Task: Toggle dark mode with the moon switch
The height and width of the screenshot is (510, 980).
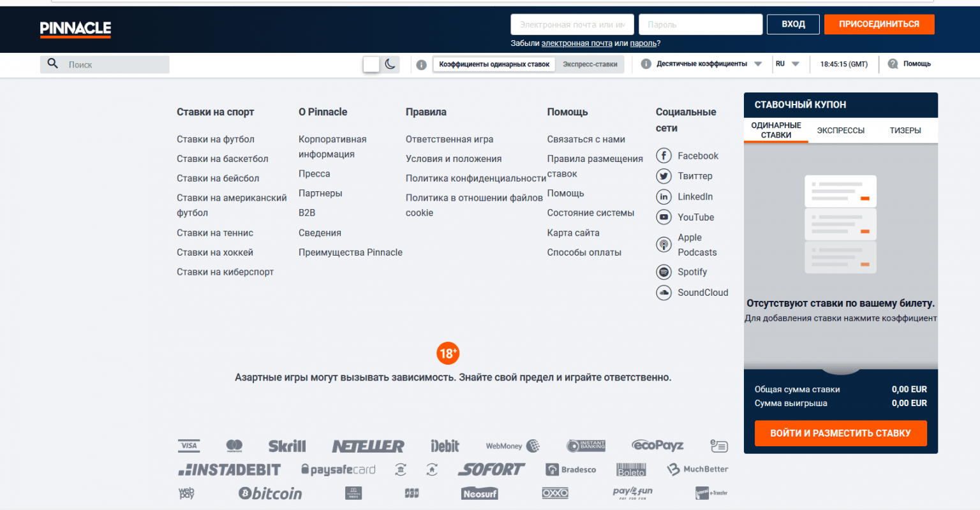Action: (x=381, y=64)
